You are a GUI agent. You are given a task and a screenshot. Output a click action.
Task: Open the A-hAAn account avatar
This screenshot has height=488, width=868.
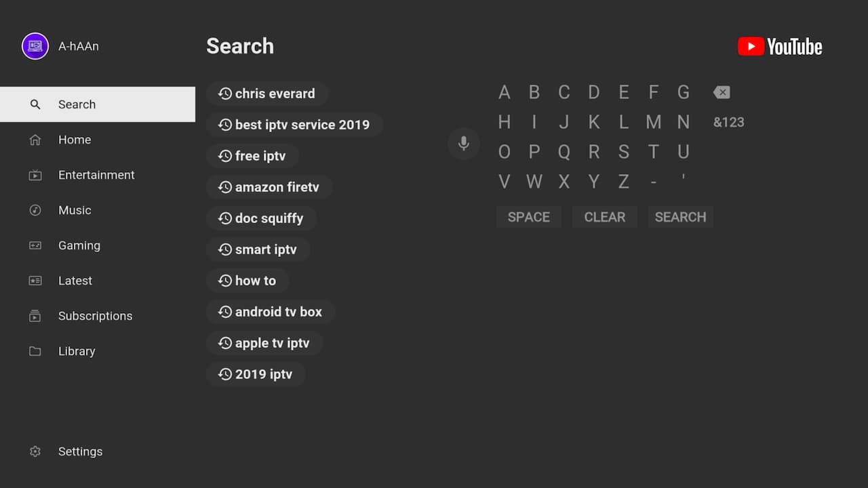pyautogui.click(x=35, y=46)
